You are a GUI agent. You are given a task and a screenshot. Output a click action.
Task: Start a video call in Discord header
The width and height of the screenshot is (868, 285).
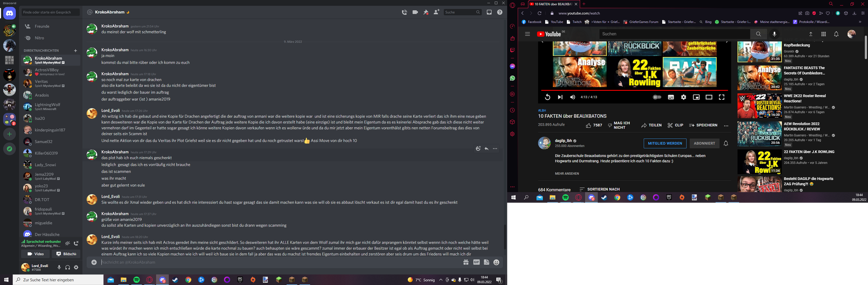tap(415, 12)
